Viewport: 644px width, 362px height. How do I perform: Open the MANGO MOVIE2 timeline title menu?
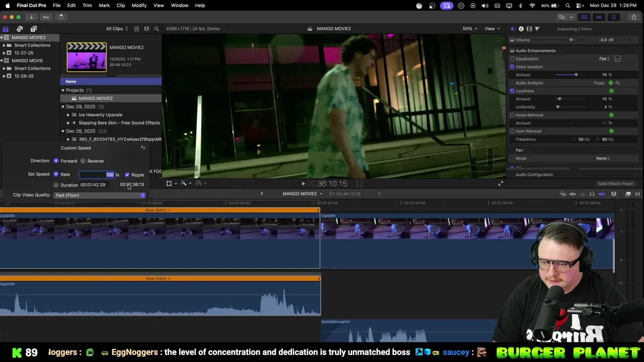pos(302,194)
